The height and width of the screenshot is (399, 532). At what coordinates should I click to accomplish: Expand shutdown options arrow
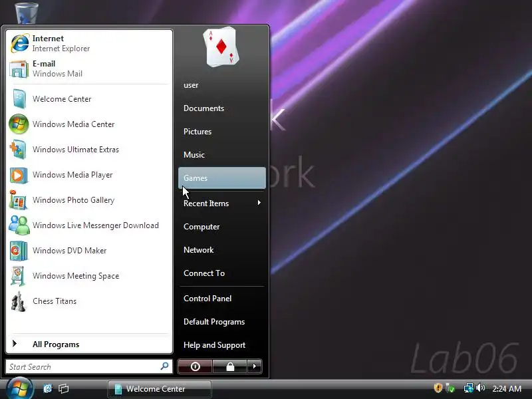click(255, 366)
